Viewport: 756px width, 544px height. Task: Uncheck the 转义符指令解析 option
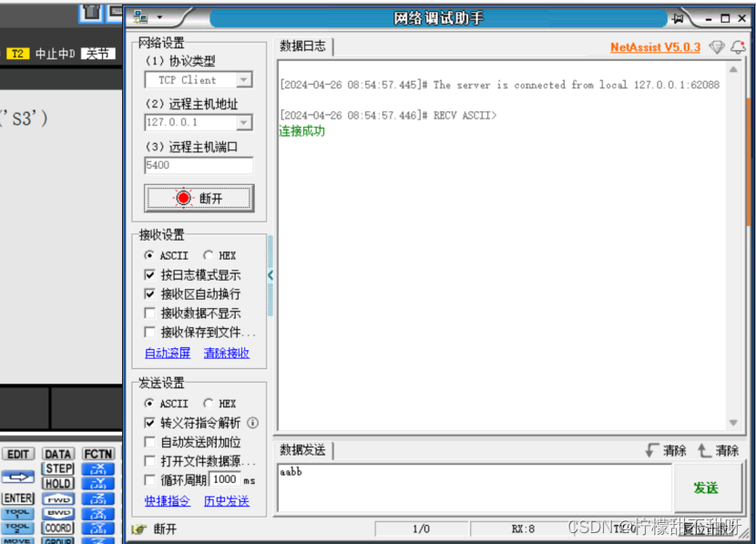click(151, 423)
